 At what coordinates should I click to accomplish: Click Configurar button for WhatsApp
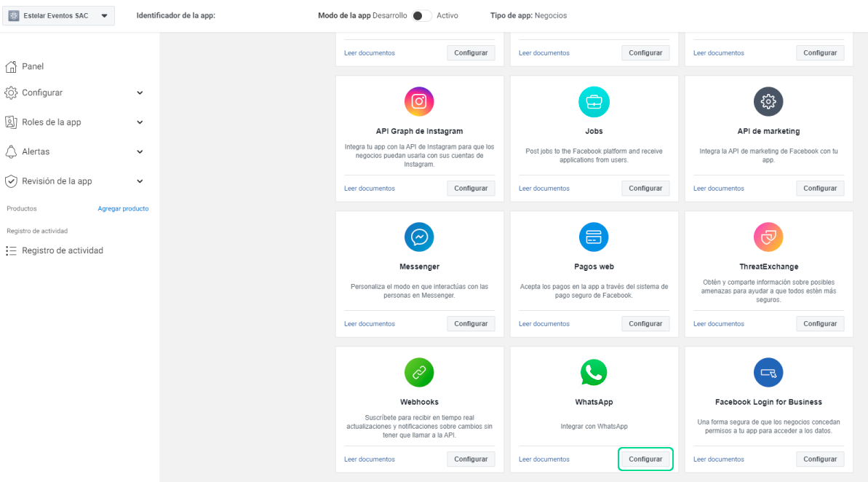coord(645,459)
